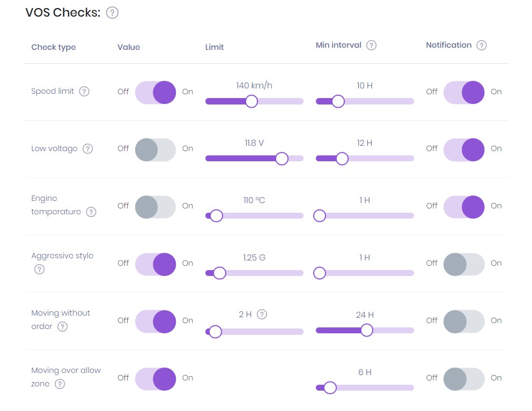Open Min interval column help icon
The height and width of the screenshot is (411, 532).
(x=371, y=46)
